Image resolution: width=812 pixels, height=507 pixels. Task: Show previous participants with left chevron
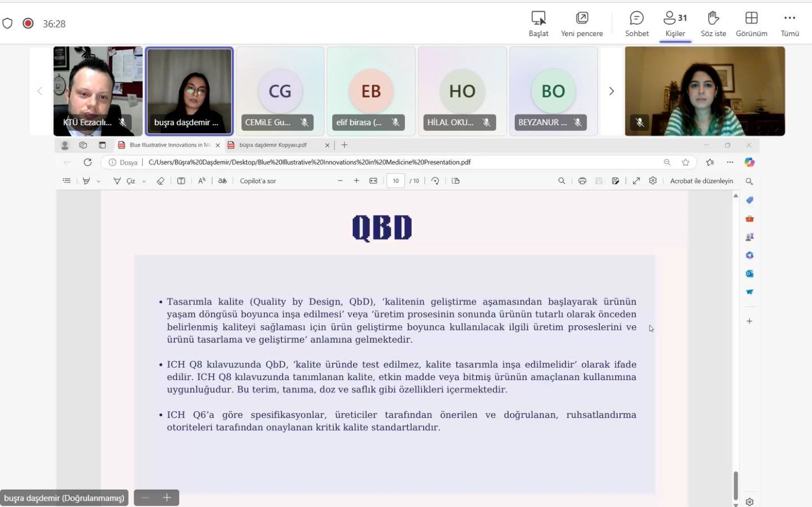tap(39, 91)
